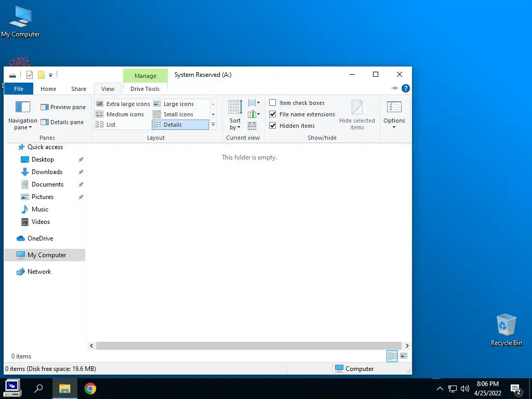Open the My Computer desktop icon
Screen dimensions: 532x399
20,22
